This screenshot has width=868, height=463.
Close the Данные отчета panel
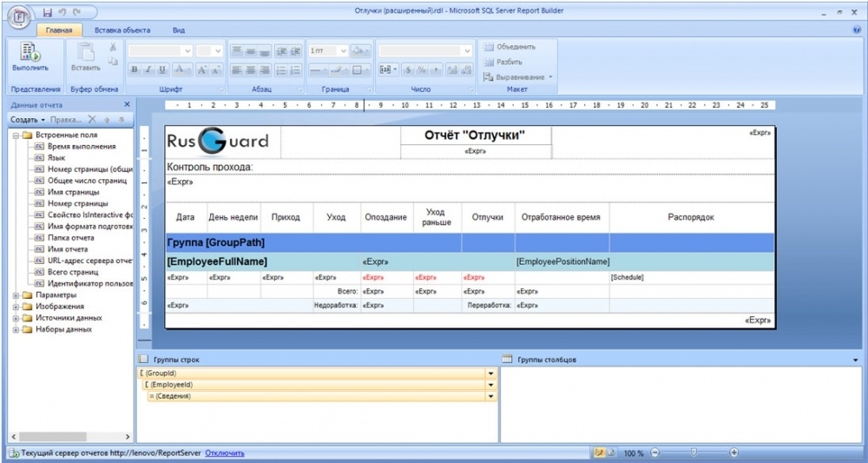127,104
